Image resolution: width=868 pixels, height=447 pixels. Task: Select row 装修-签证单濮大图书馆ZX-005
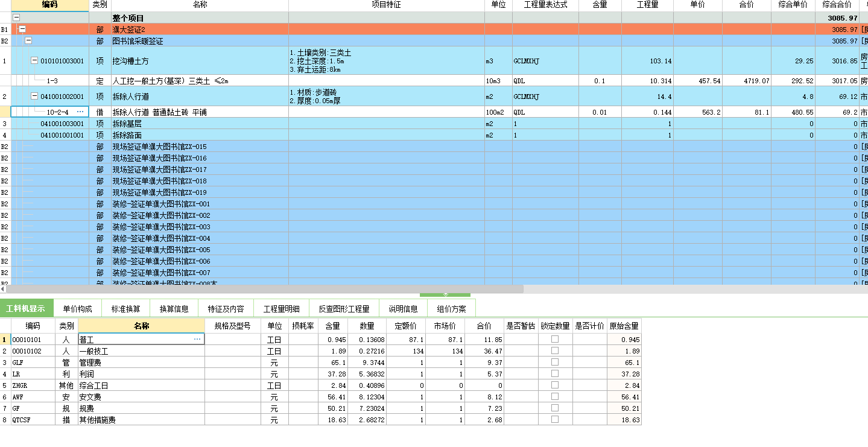(x=434, y=250)
